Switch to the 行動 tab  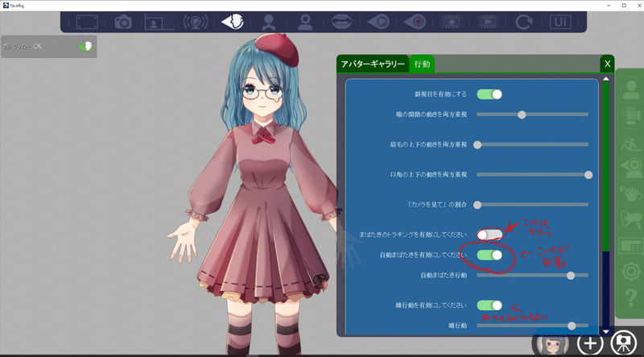coord(422,64)
